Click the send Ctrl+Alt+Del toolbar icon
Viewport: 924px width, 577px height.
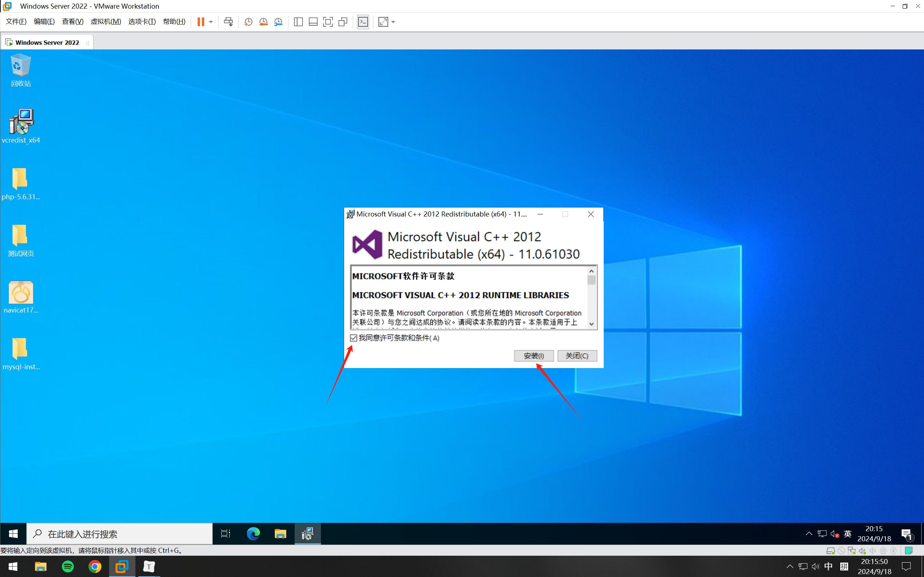[x=228, y=22]
